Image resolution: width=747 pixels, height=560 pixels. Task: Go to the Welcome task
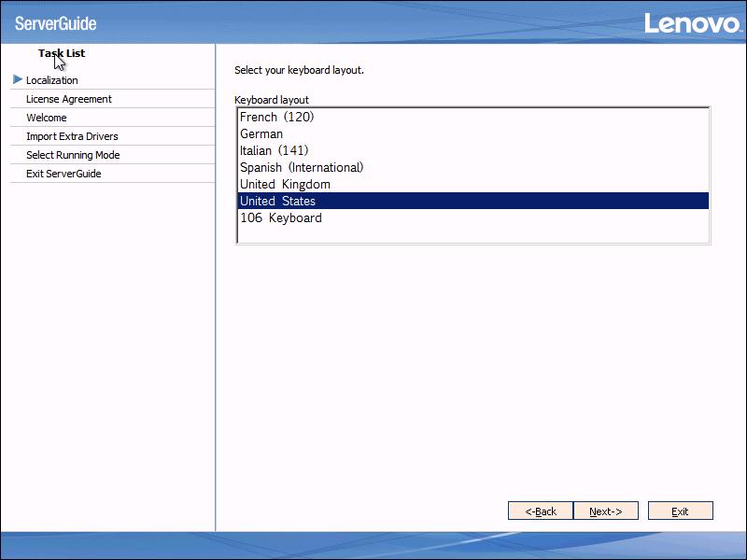47,118
